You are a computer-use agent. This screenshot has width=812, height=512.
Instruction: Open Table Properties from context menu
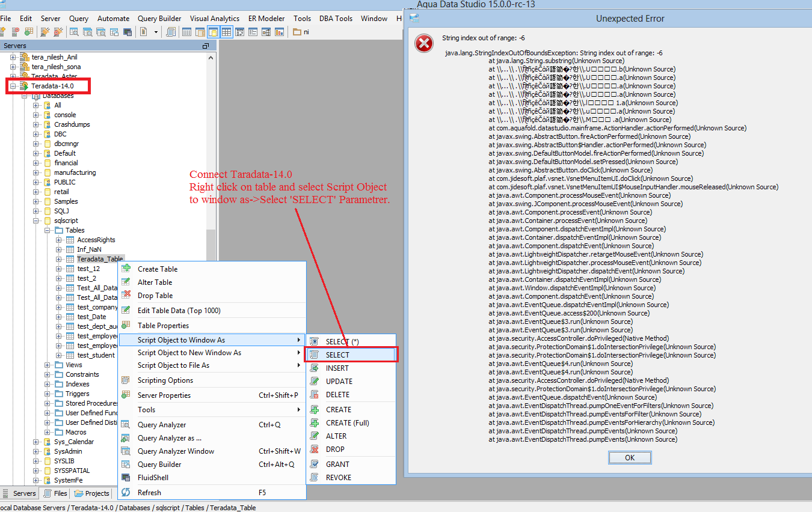212,326
